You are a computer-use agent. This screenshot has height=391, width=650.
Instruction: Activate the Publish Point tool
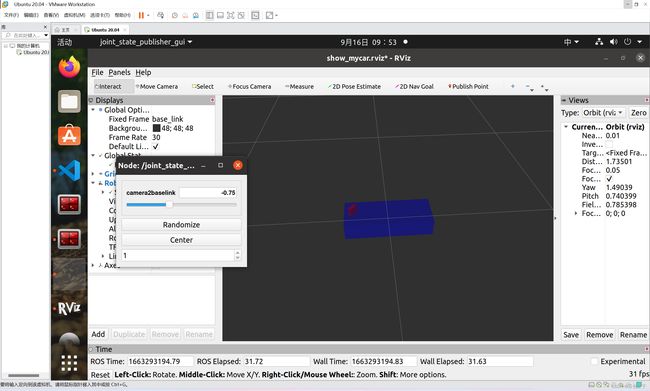[x=468, y=87]
